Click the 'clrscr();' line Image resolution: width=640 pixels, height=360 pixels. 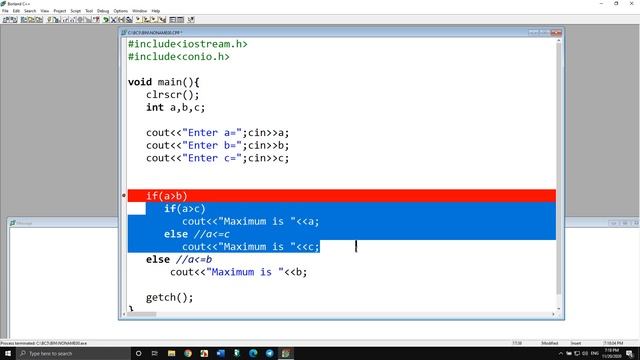[x=173, y=95]
